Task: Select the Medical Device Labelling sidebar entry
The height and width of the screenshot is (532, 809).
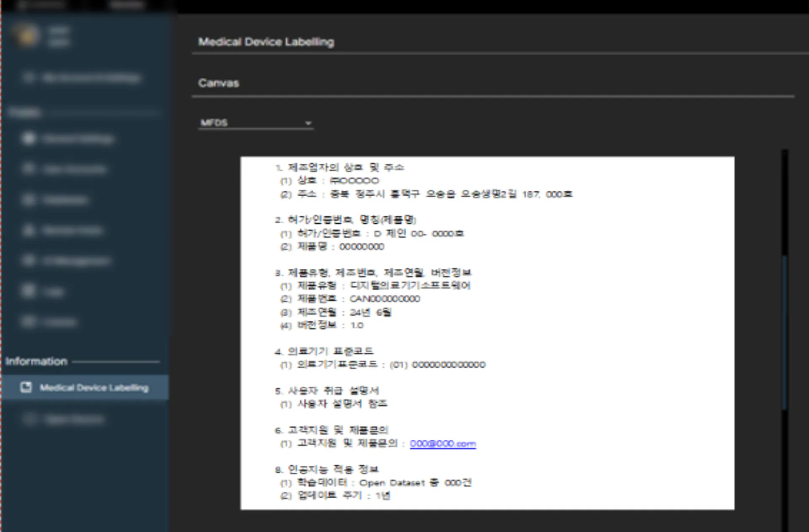Action: [94, 388]
